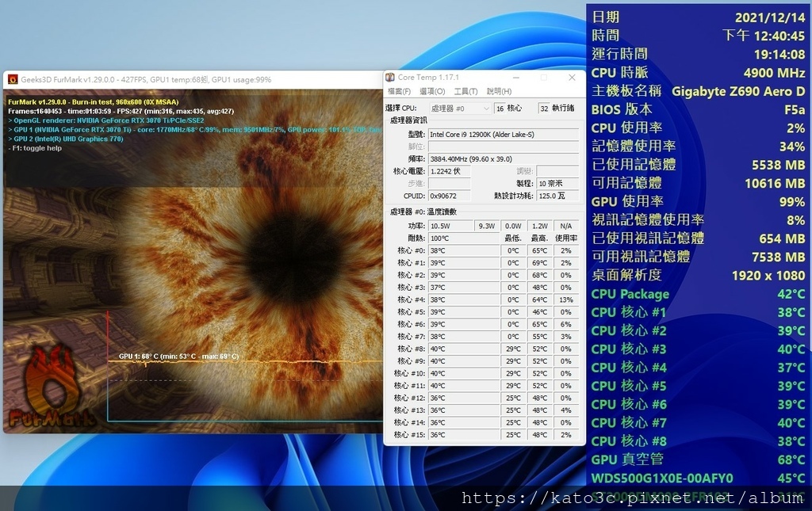Click the OpenGL renderer line in FurMark
Viewport: 812px width, 511px height.
pyautogui.click(x=106, y=120)
